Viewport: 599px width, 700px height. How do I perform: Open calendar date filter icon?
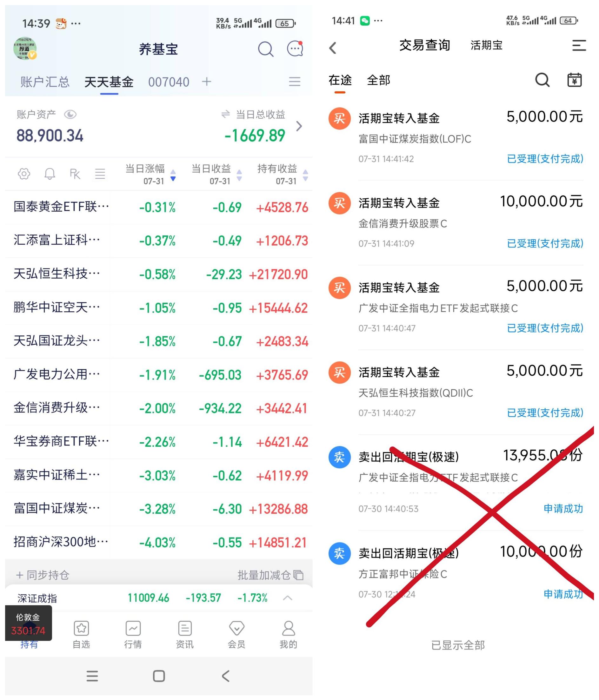click(574, 80)
